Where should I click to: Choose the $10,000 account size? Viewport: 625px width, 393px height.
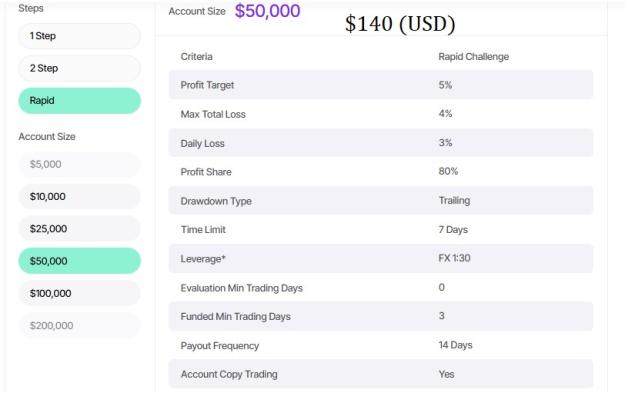[x=79, y=196]
